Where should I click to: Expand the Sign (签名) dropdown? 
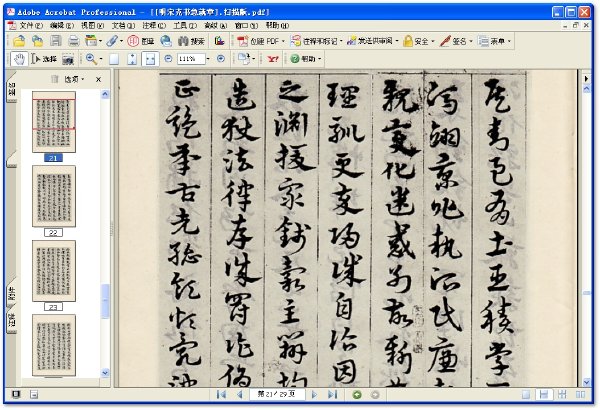471,41
